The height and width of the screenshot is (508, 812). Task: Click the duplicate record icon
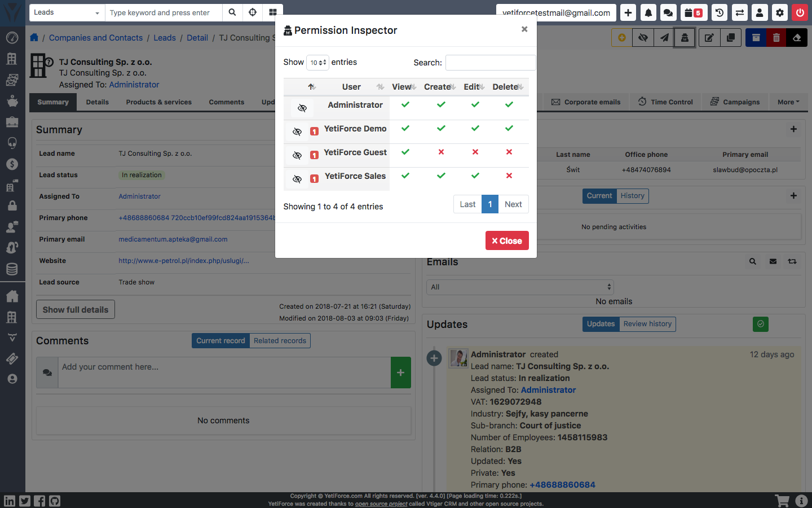pyautogui.click(x=730, y=38)
